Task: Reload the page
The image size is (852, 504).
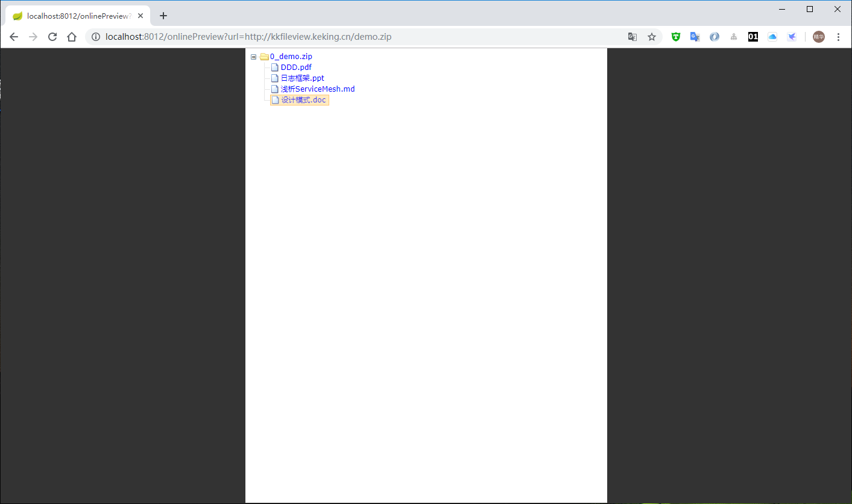Action: coord(52,36)
